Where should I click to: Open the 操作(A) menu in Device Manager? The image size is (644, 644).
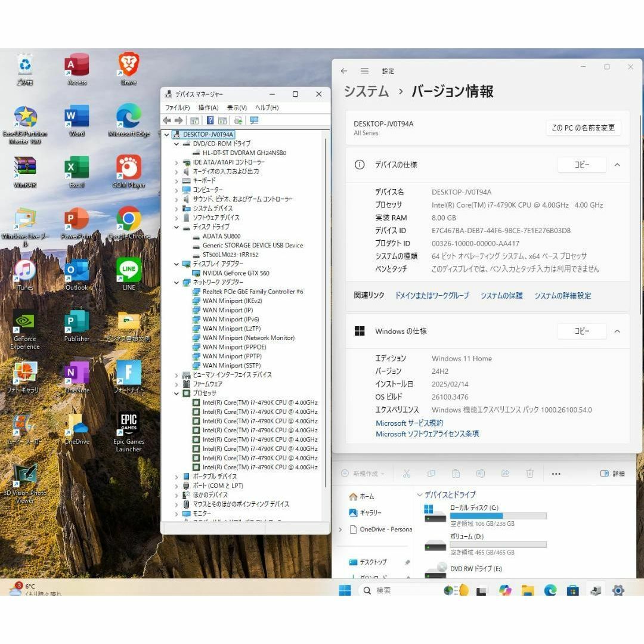point(208,107)
